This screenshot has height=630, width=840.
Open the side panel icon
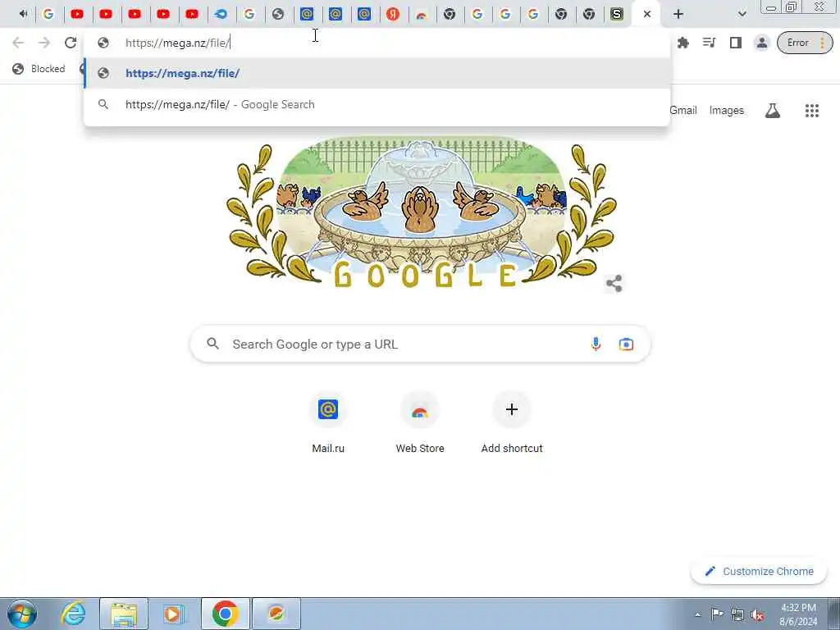(x=736, y=43)
